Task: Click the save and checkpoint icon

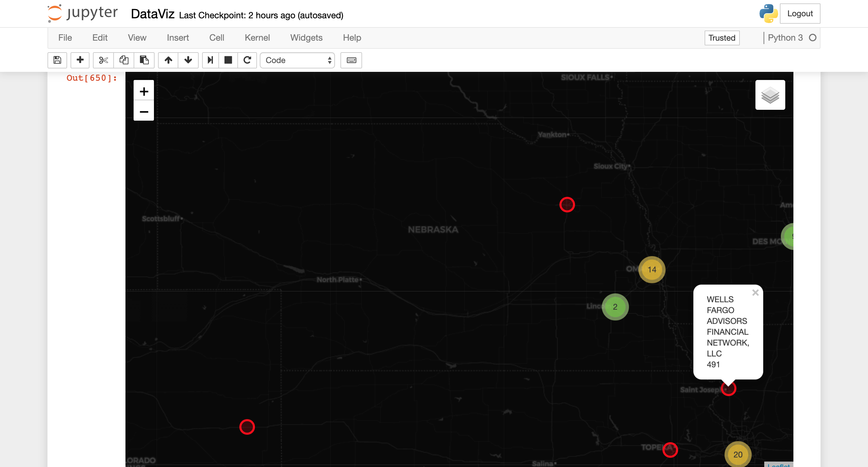Action: point(57,60)
